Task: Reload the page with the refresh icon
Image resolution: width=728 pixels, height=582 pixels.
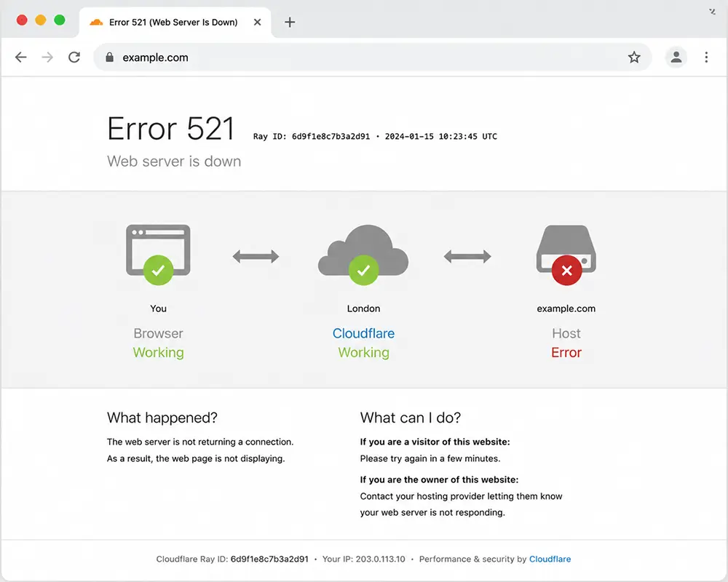Action: [74, 57]
